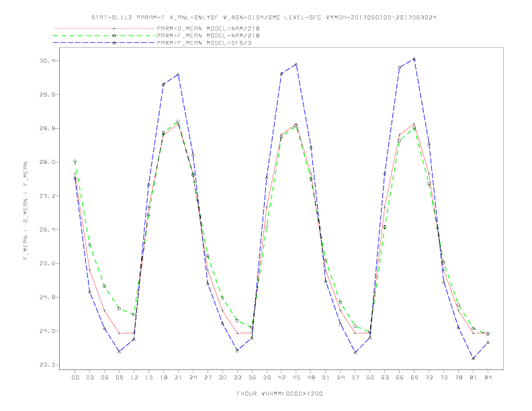Click x-axis tick label 18
This screenshot has width=532, height=411.
(x=163, y=377)
